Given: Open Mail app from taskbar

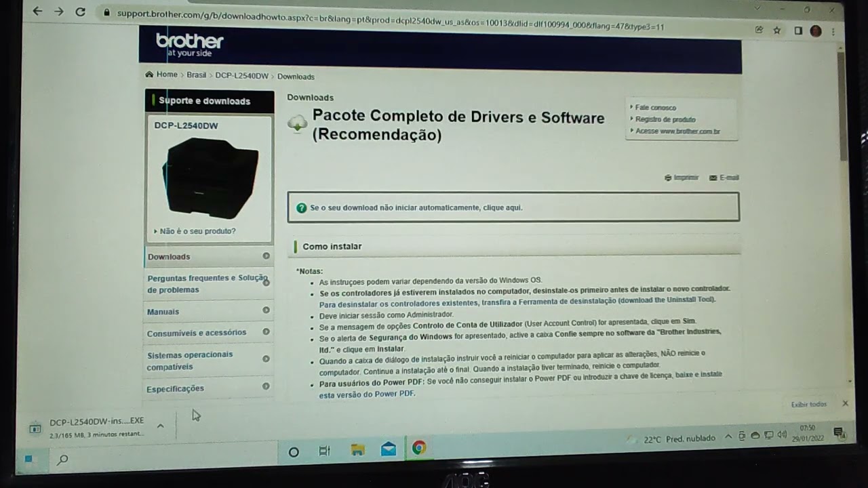Looking at the screenshot, I should coord(389,449).
